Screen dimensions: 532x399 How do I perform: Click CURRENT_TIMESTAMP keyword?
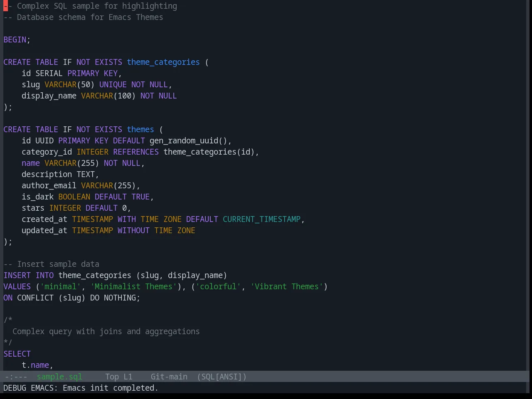click(x=261, y=219)
